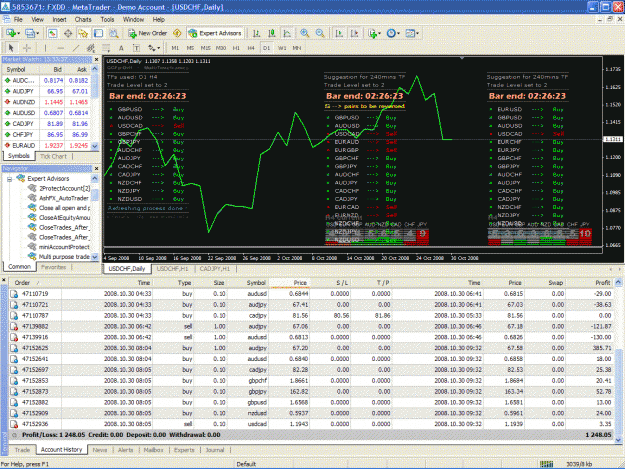Toggle the Market Watch window icon
The image size is (625, 469).
tap(53, 33)
